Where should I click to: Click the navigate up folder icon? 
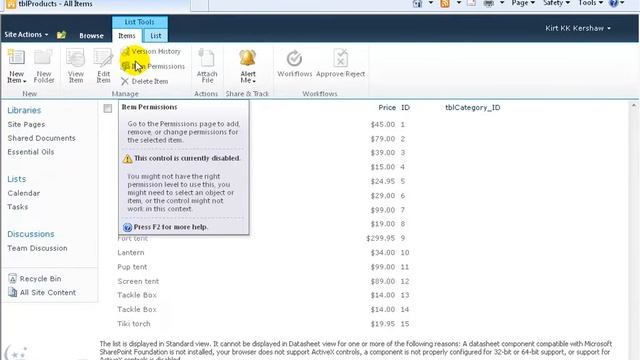tap(61, 35)
